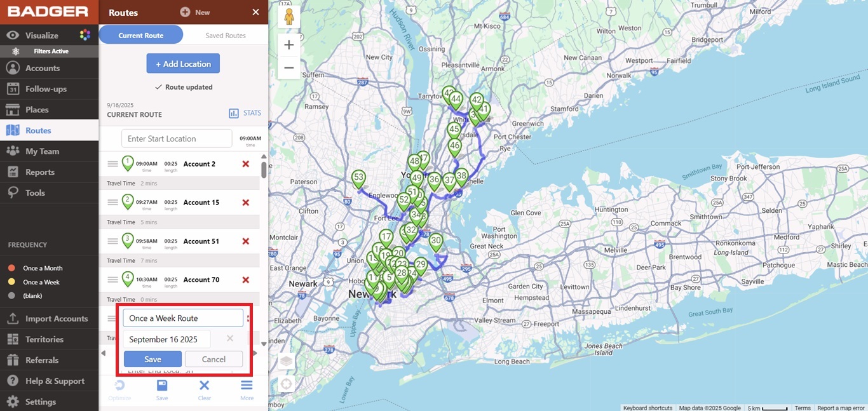Select map marker 29
The height and width of the screenshot is (411, 868).
coord(421,266)
